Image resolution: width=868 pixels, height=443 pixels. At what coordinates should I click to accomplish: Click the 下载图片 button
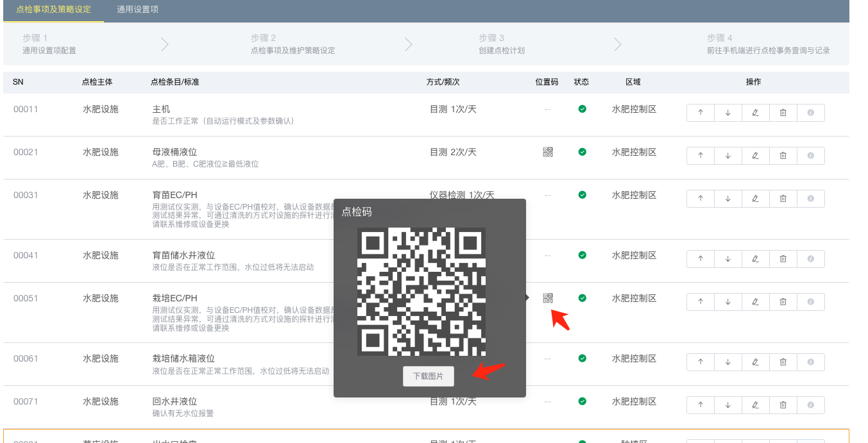(429, 376)
